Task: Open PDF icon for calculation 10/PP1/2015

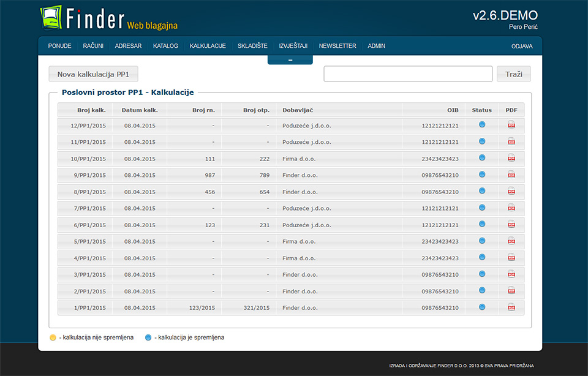Action: point(511,158)
